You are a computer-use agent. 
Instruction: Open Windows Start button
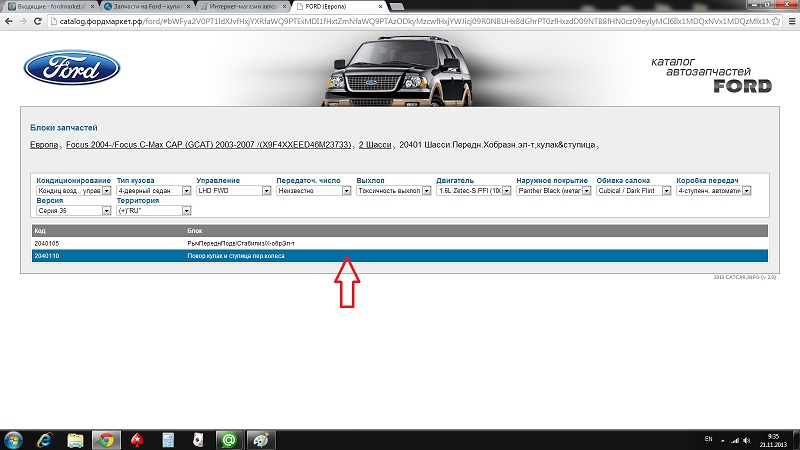point(13,440)
